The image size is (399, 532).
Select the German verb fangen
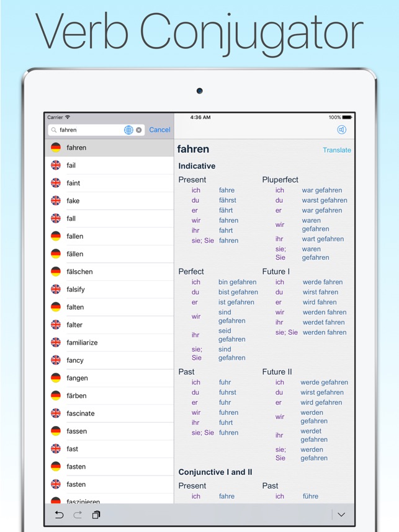pyautogui.click(x=109, y=378)
